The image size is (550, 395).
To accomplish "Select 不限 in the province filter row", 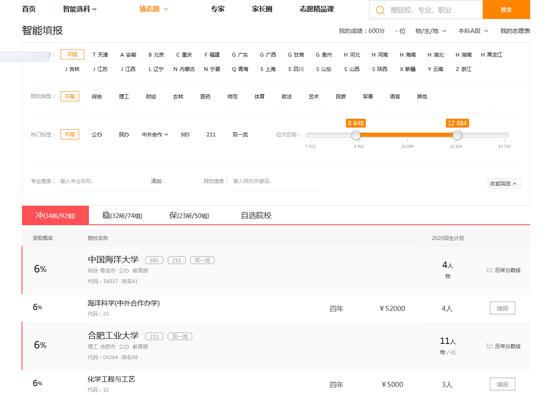I will [72, 54].
